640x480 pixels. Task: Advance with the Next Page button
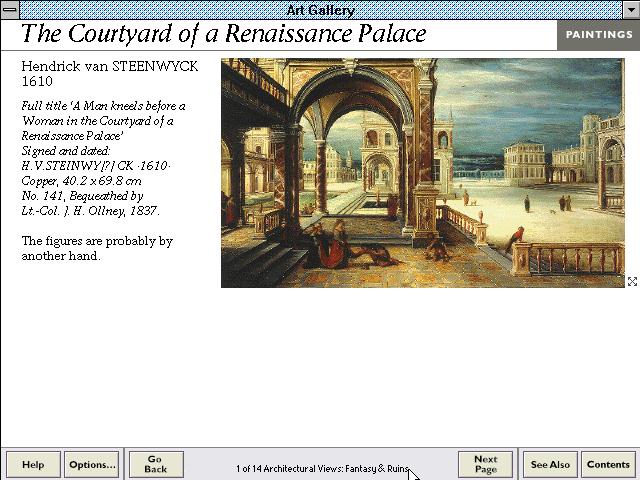pos(486,464)
